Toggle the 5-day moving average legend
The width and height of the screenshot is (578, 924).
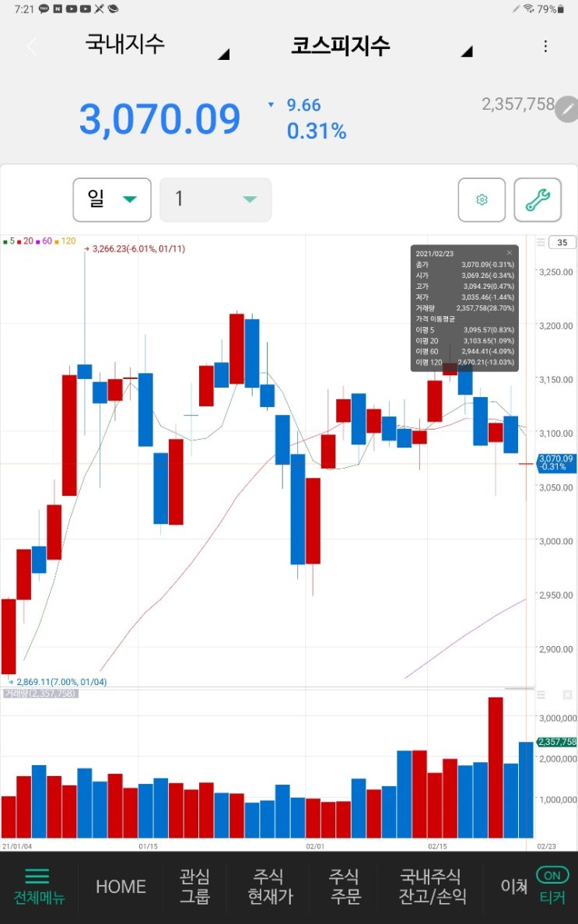click(x=9, y=241)
